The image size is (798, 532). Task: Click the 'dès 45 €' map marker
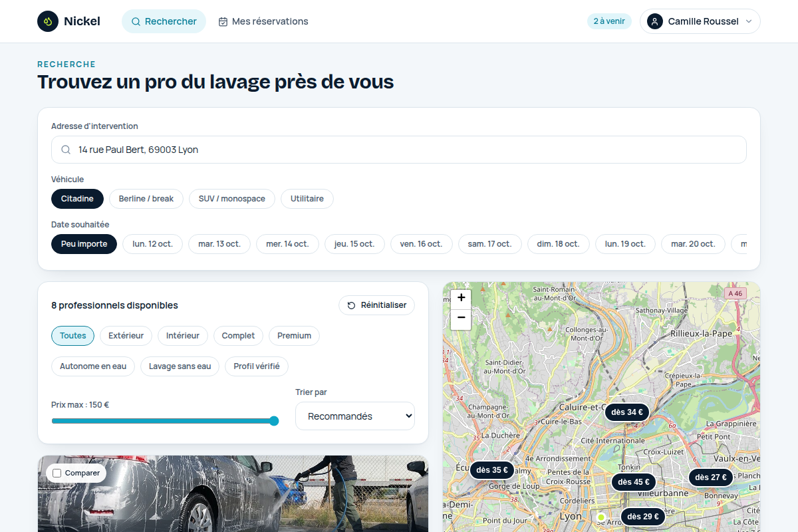pos(634,482)
